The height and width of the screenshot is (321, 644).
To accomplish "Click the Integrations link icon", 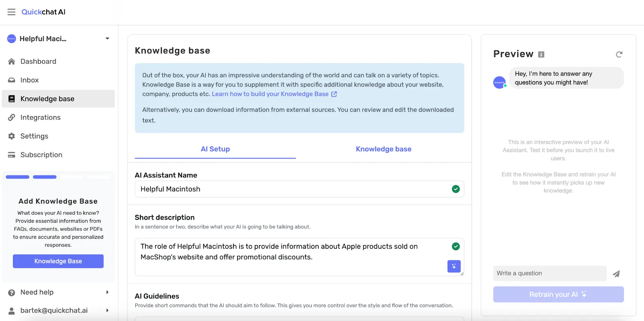I will point(12,117).
